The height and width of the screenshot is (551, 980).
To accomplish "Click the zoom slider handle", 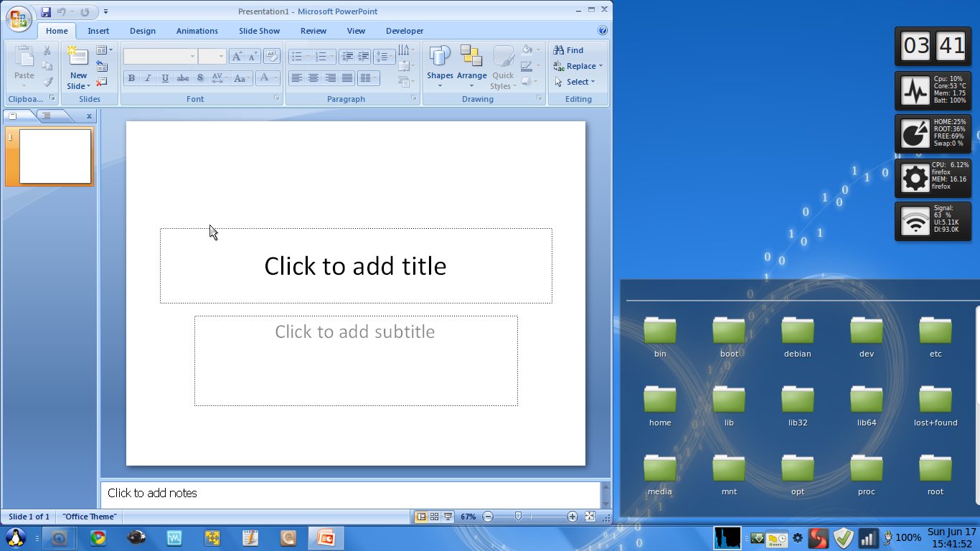I will coord(519,517).
